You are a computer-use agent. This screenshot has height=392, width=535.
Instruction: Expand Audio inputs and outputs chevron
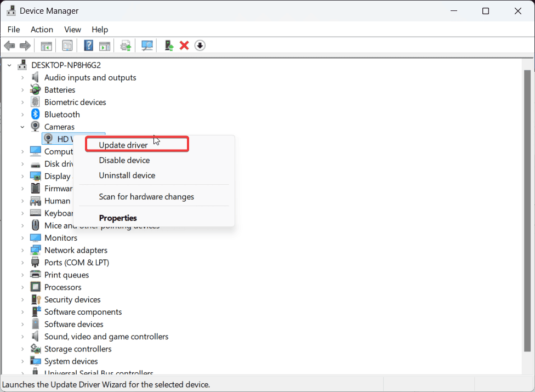tap(22, 77)
